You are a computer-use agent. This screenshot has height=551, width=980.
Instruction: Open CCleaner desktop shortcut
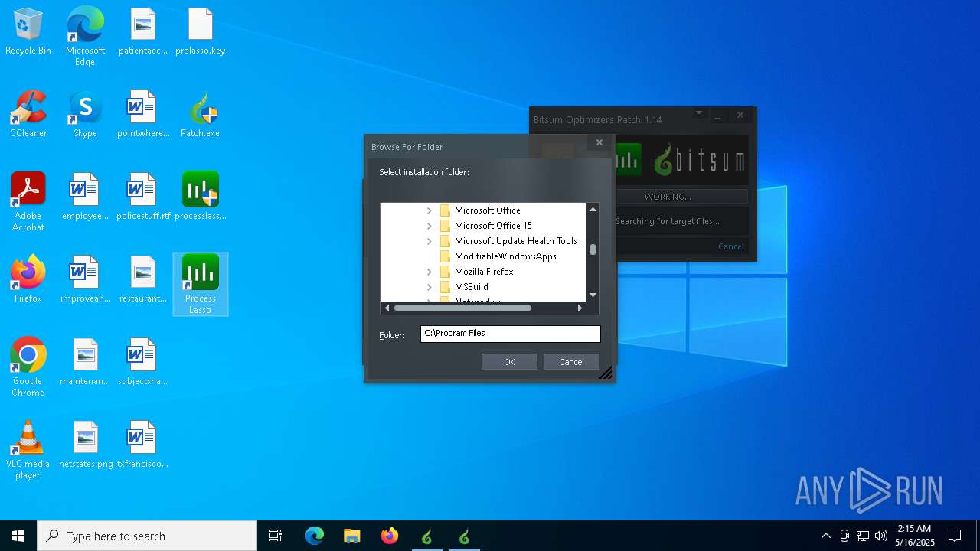(28, 115)
